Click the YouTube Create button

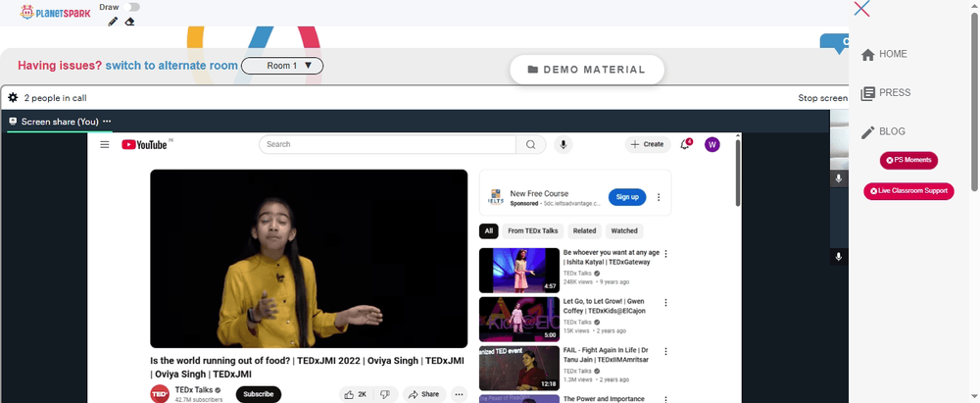(x=648, y=144)
